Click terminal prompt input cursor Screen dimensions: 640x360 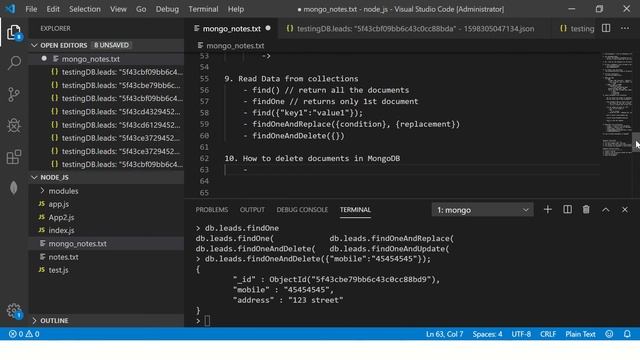pyautogui.click(x=207, y=321)
